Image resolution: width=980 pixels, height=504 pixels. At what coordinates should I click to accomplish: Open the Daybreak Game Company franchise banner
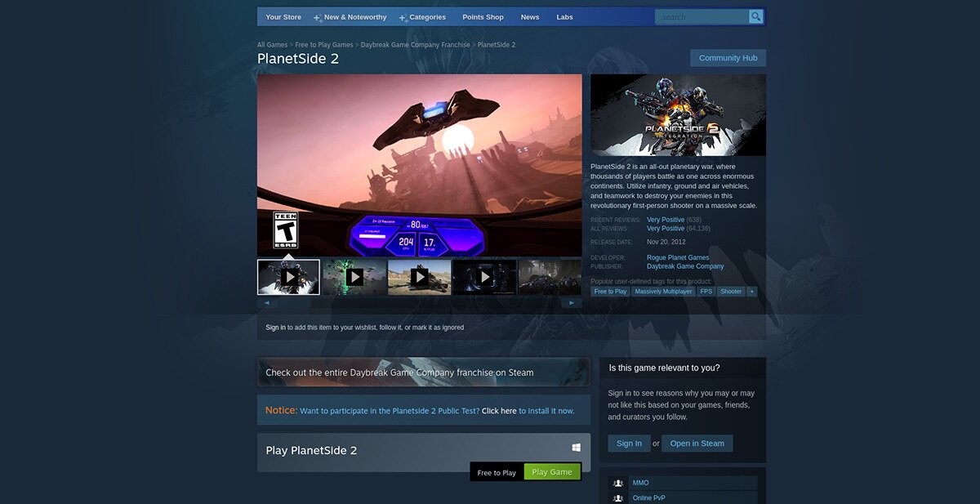coord(424,372)
